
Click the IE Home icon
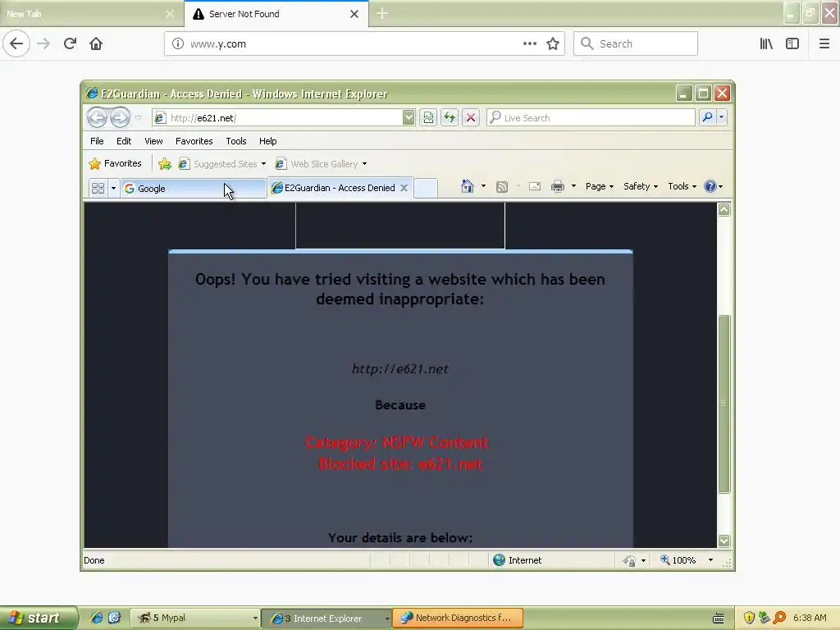click(x=467, y=186)
